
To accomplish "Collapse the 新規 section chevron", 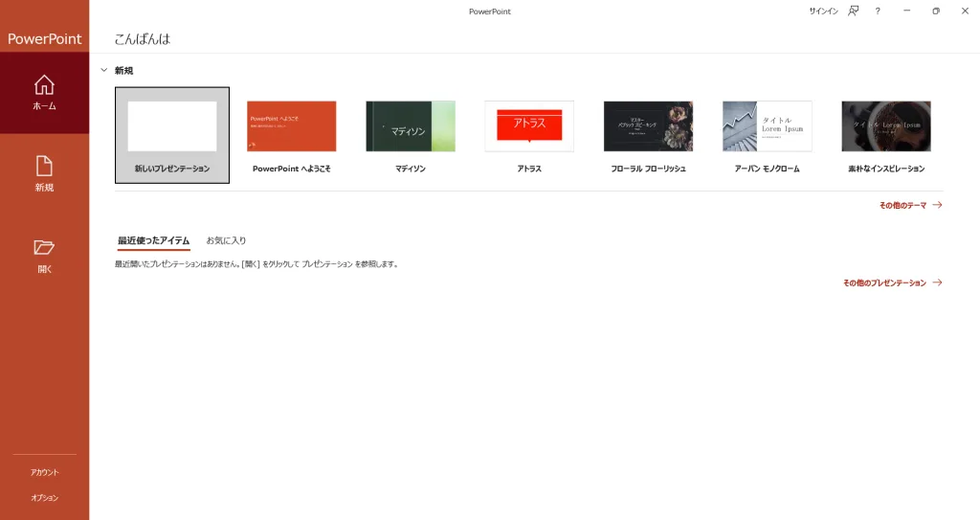I will pos(103,70).
